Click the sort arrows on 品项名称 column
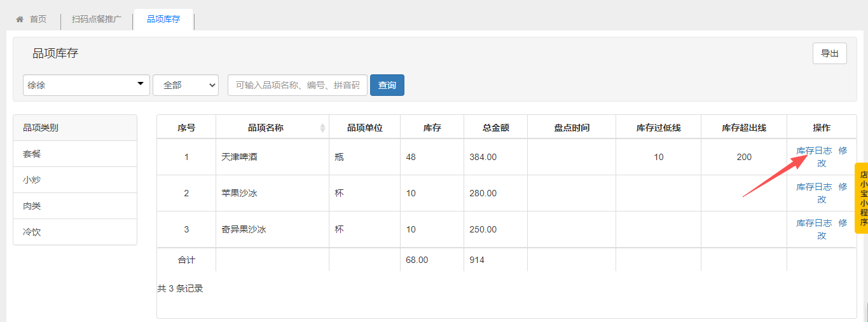Screen dimensions: 868x322 (322, 128)
